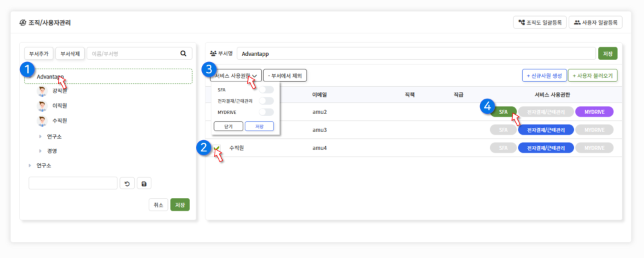Toggle the purple MYDRIVE pill for amu2

tap(594, 112)
